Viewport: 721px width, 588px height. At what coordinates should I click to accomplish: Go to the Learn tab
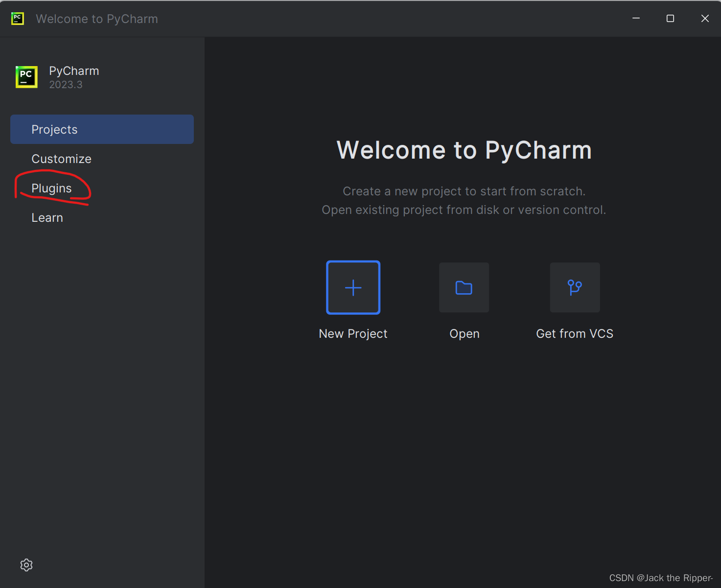[102, 217]
